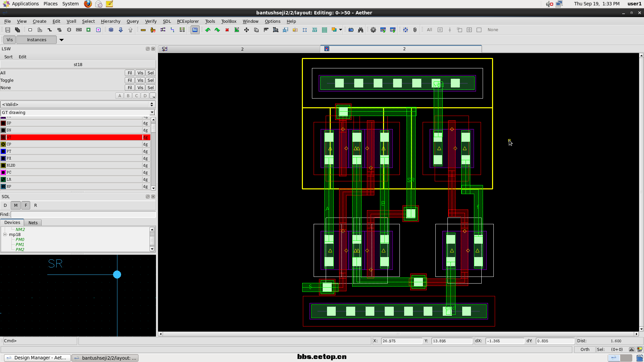644x362 pixels.
Task: Click the green grid array icon
Action: point(324,30)
